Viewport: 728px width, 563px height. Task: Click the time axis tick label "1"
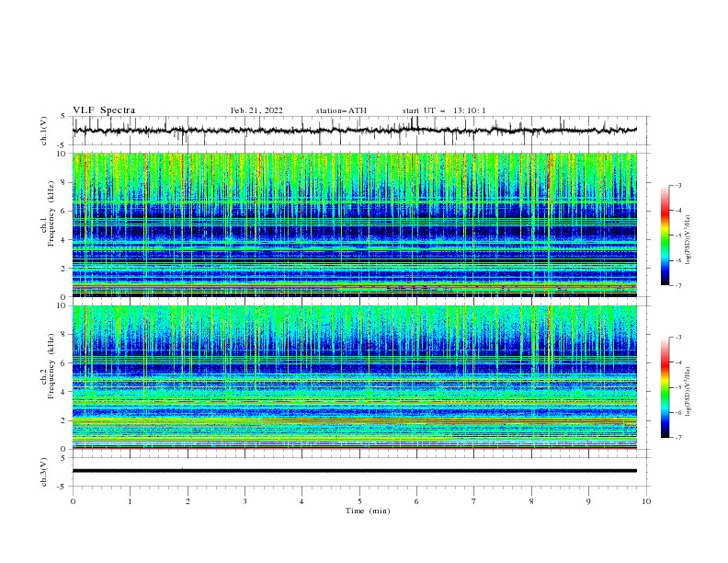coord(130,501)
